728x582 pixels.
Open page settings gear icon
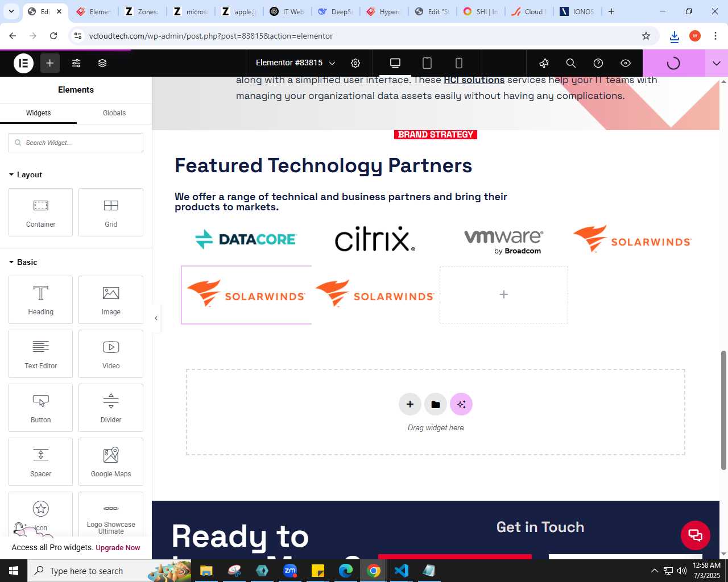point(355,63)
